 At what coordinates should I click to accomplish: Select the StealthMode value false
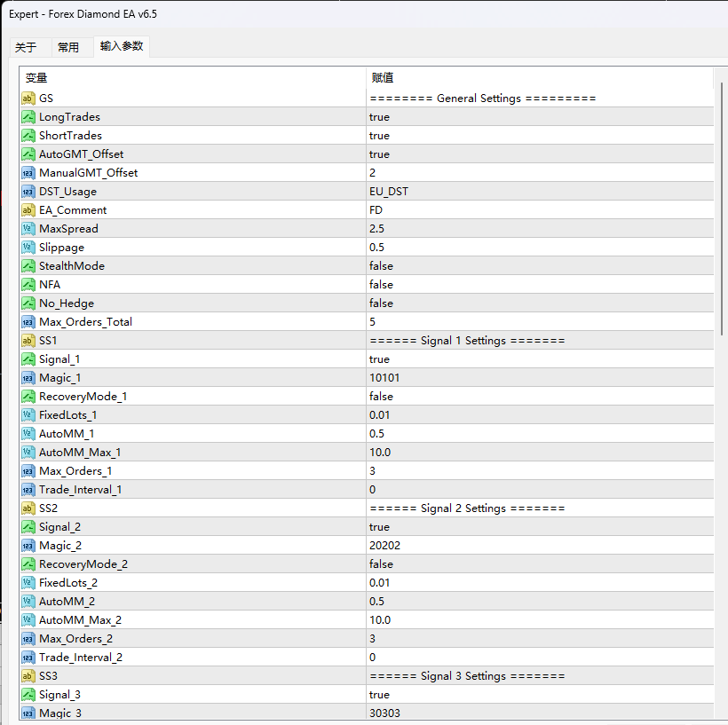click(381, 266)
